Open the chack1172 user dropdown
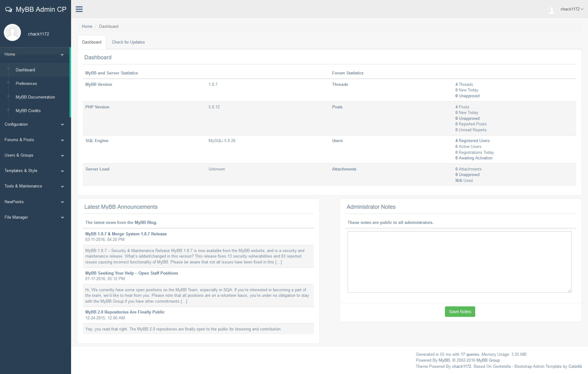Viewport: 588px width, 374px height. click(572, 9)
